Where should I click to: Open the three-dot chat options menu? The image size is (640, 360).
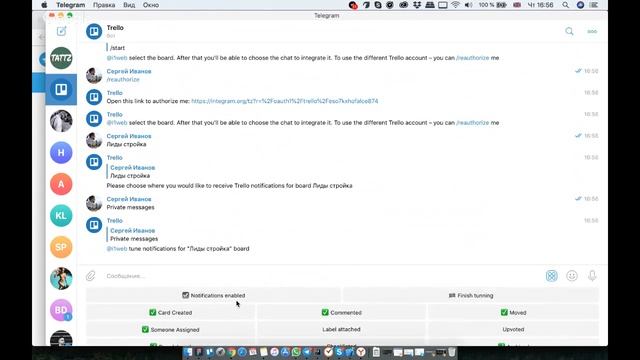(592, 31)
